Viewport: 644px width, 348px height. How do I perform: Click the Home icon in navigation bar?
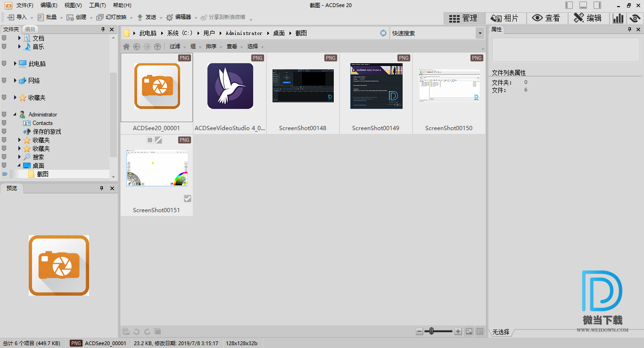(x=126, y=46)
